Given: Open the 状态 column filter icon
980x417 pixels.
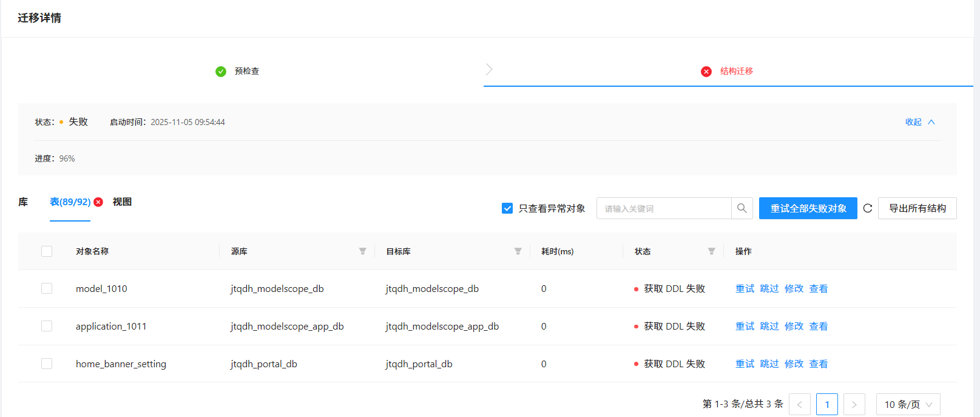Looking at the screenshot, I should (x=711, y=251).
